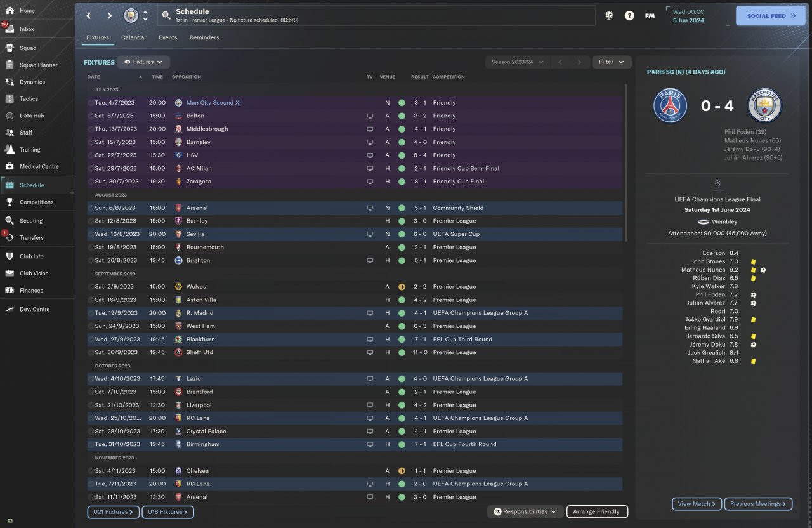Click the FM logo menu icon
Viewport: 812px width, 528px height.
(x=650, y=16)
